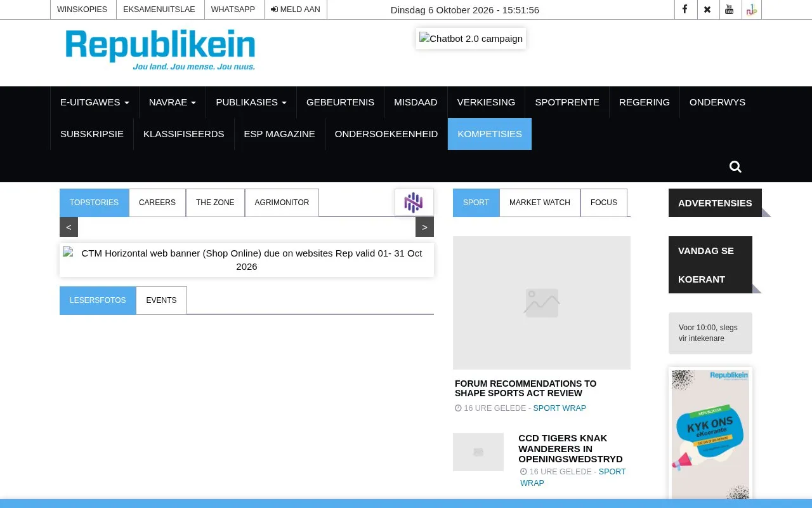
Task: Open the Regering section
Action: 645,102
